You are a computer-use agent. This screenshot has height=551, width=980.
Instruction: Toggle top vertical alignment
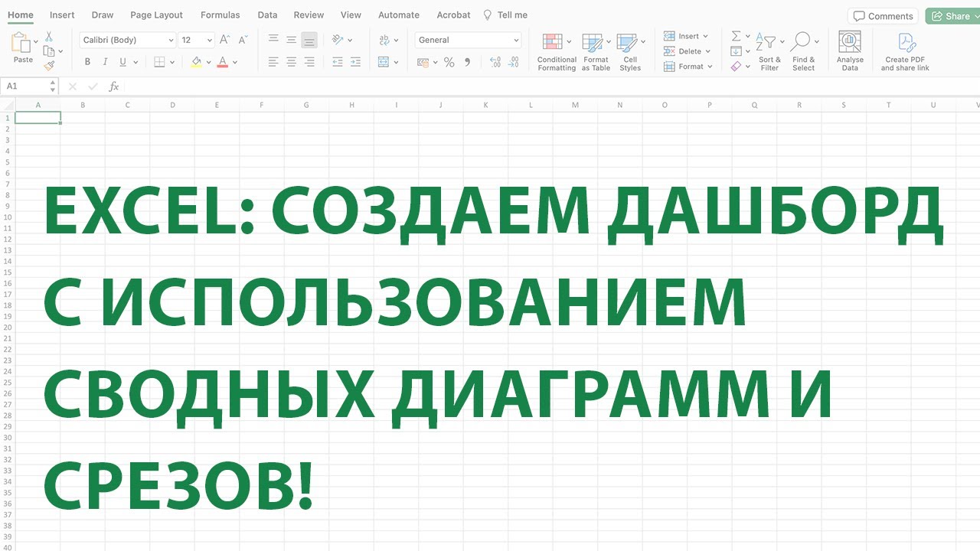click(x=273, y=40)
